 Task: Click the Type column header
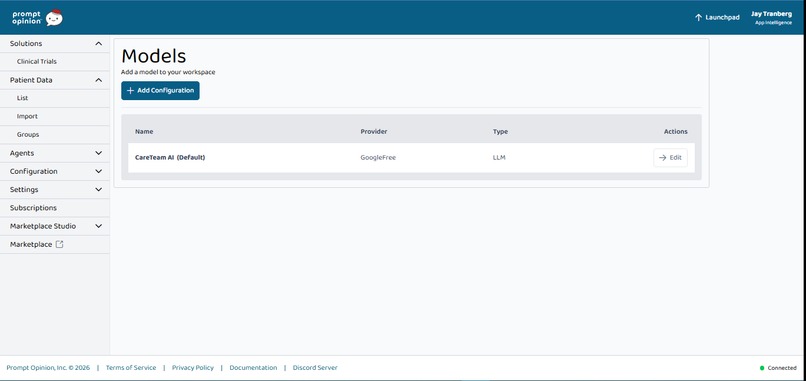click(x=500, y=132)
